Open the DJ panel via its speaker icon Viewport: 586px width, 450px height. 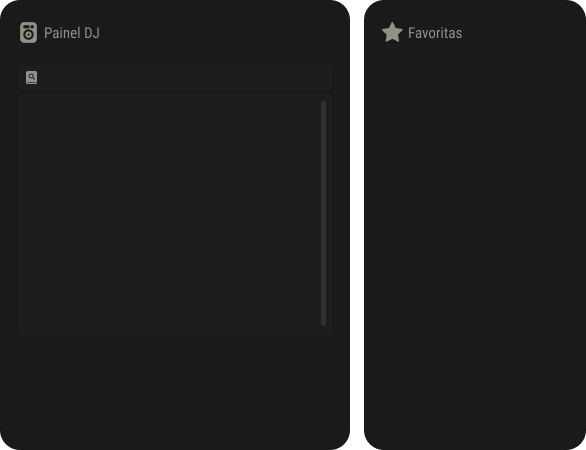28,33
